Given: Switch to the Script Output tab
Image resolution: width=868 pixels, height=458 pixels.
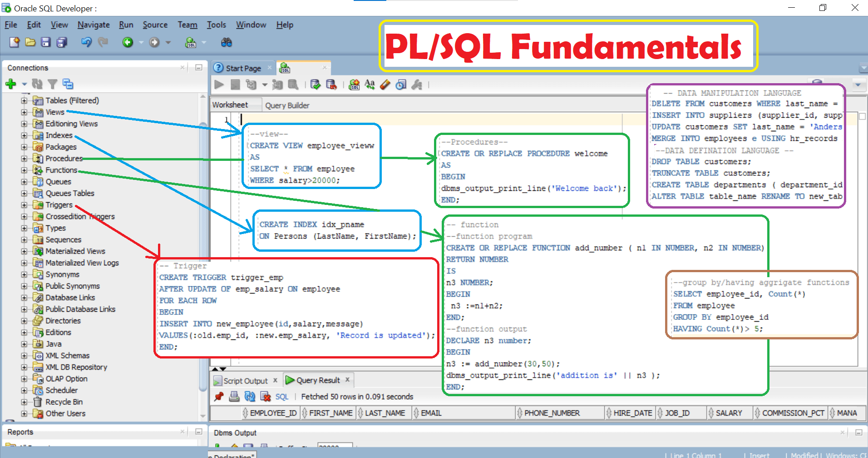Looking at the screenshot, I should click(x=245, y=381).
